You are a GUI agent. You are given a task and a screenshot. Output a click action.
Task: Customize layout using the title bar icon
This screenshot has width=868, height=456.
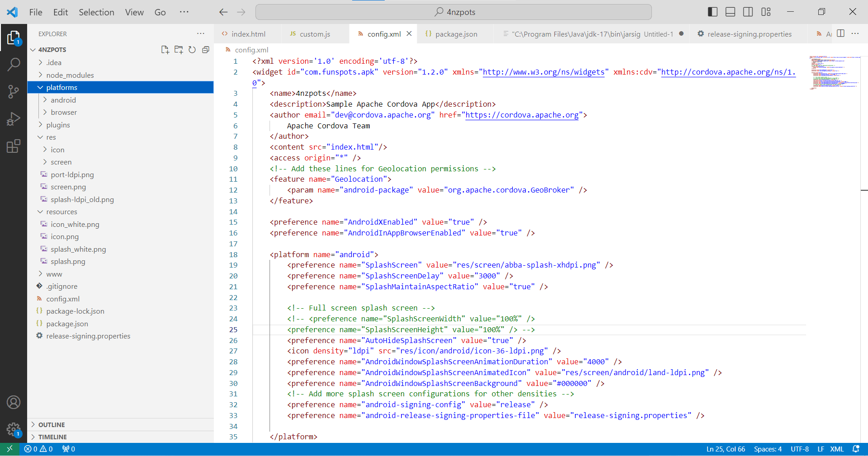tap(766, 12)
